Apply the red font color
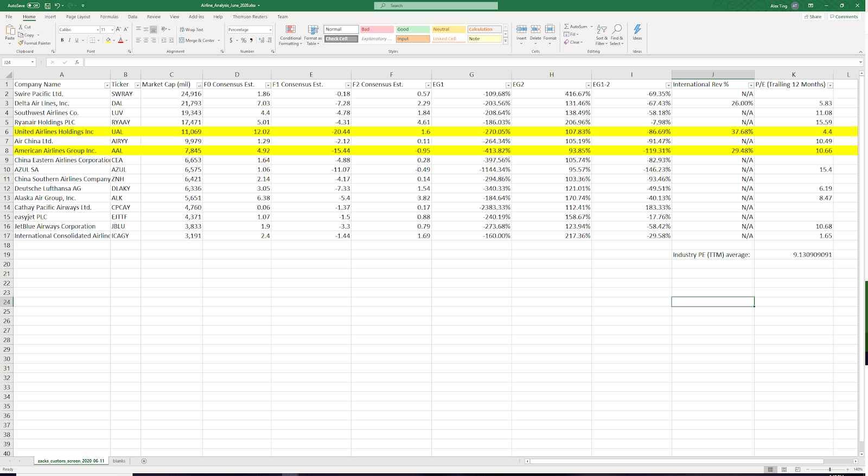 pos(120,40)
